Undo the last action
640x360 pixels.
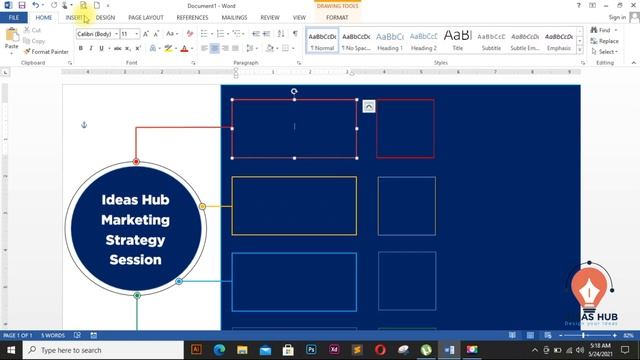click(x=36, y=5)
